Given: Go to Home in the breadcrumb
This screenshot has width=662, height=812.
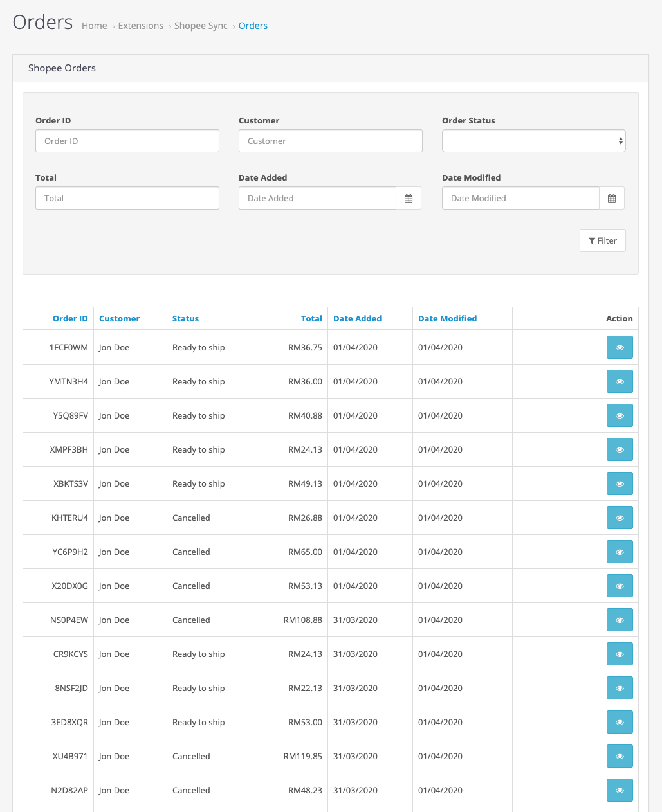Looking at the screenshot, I should 95,26.
